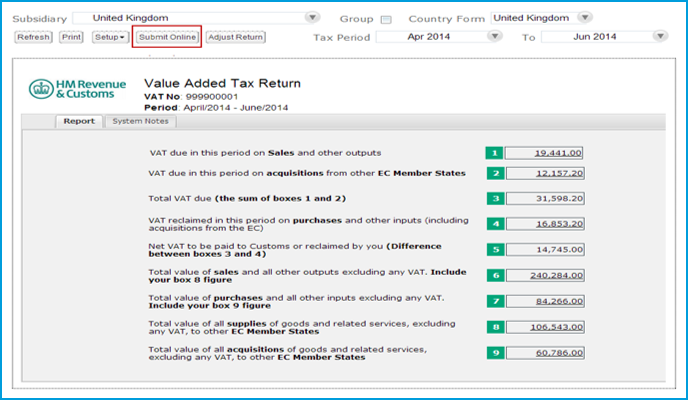
Task: Click the green box 9 number badge
Action: [x=494, y=352]
